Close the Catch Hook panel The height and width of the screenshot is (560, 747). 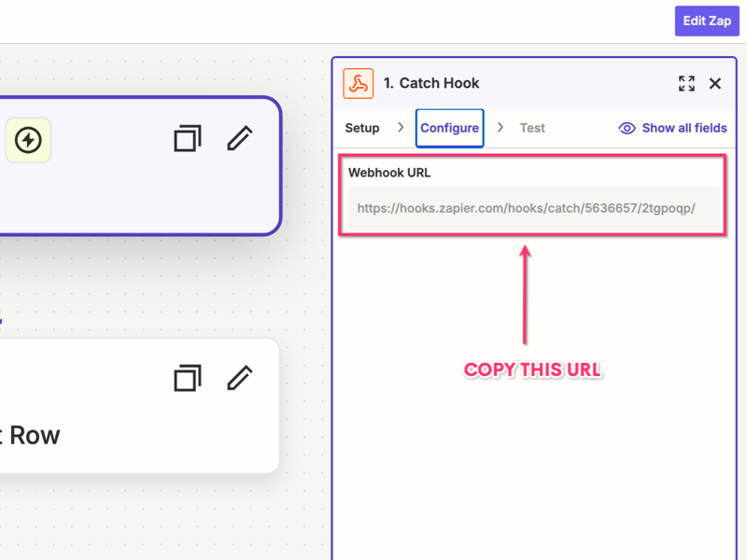715,83
